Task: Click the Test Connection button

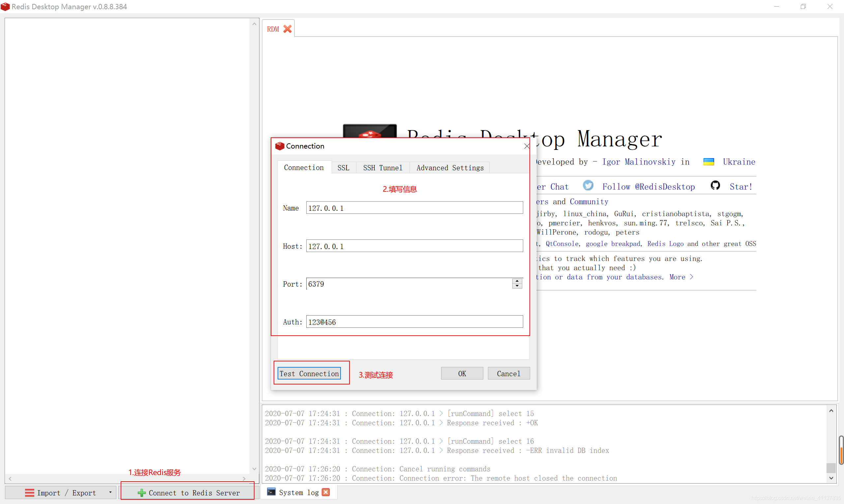Action: (x=309, y=373)
